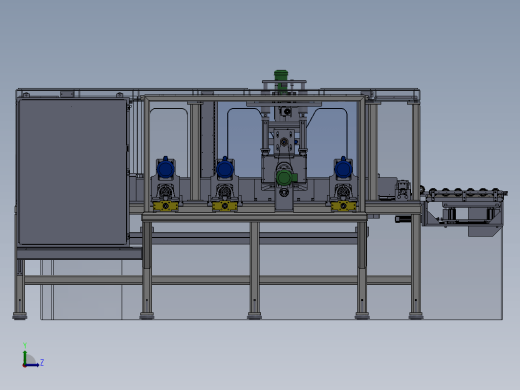Image resolution: width=520 pixels, height=390 pixels.
Task: Select the green motor on top of the frame
Action: click(281, 81)
